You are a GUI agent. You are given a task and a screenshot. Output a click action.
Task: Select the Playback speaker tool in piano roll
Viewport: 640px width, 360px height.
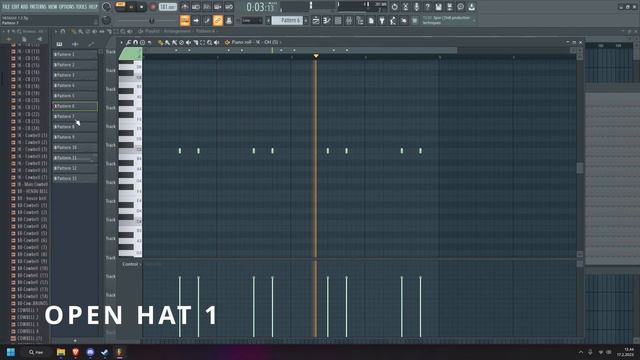pyautogui.click(x=216, y=42)
